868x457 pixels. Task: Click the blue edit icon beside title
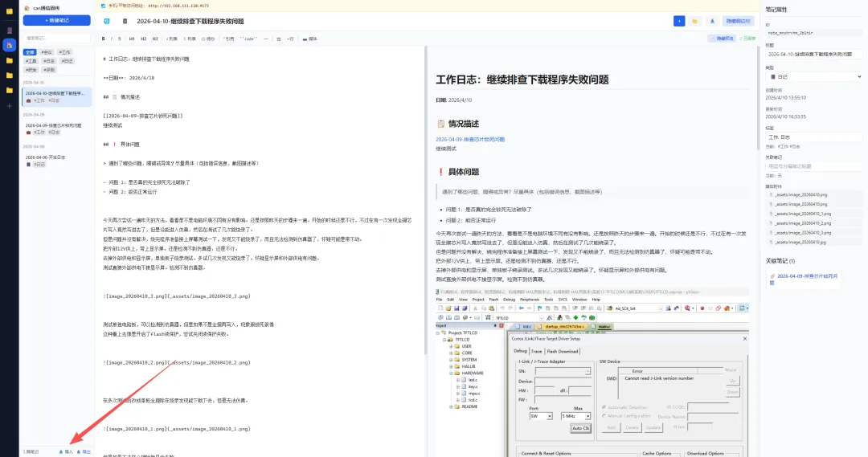(107, 21)
